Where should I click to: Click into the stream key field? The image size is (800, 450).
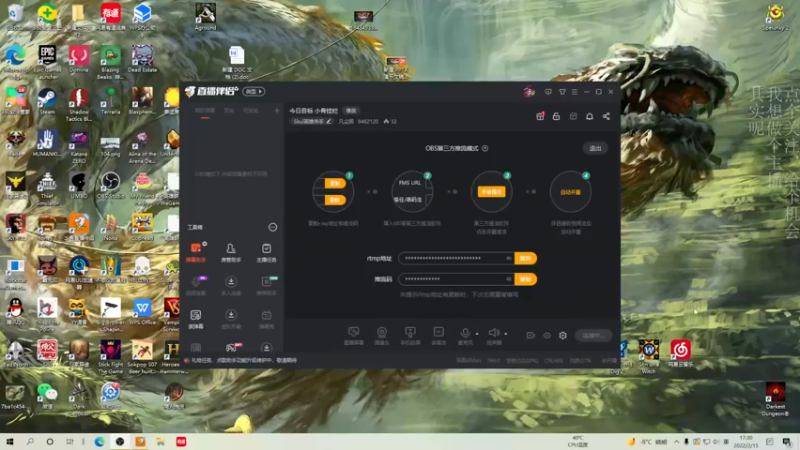[x=456, y=279]
